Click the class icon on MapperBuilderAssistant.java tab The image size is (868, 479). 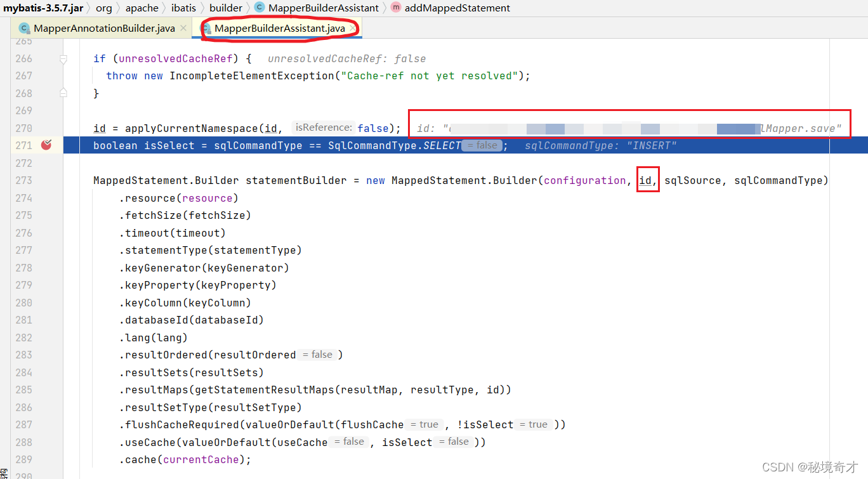coord(206,29)
